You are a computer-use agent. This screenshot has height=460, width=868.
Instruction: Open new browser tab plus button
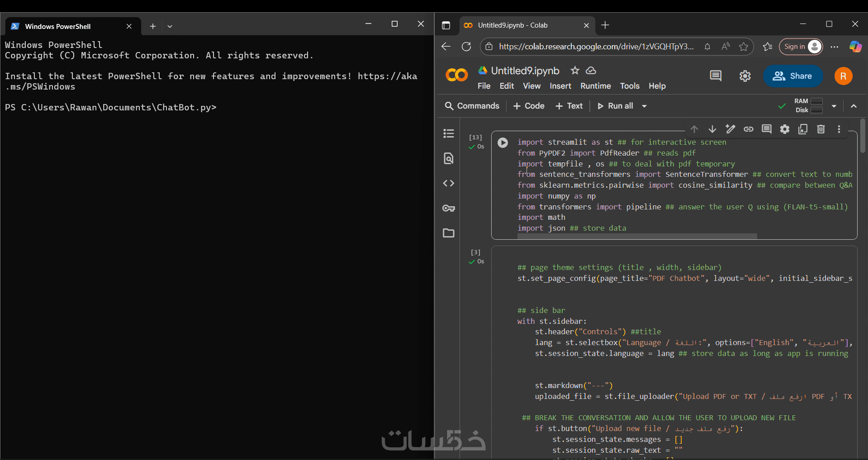605,25
